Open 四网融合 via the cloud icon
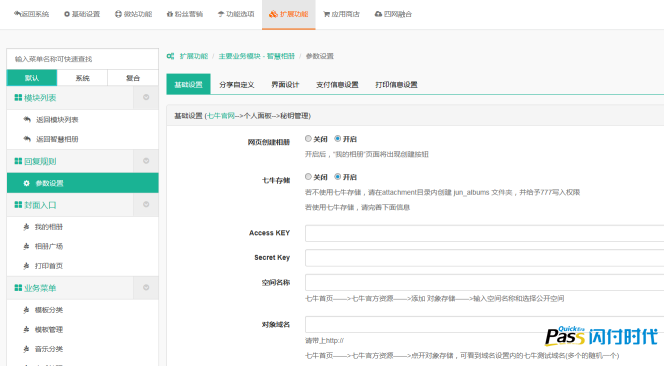The width and height of the screenshot is (664, 366). click(x=378, y=14)
